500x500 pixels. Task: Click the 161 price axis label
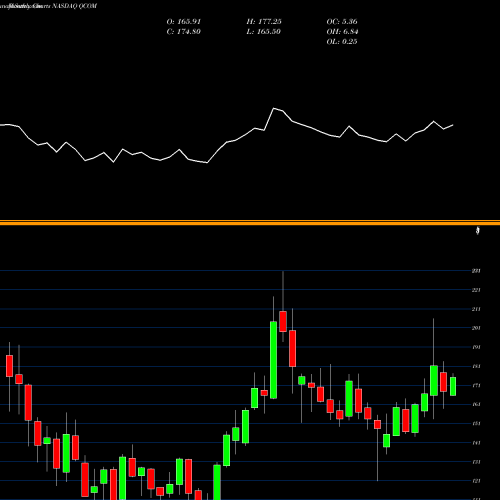click(476, 405)
